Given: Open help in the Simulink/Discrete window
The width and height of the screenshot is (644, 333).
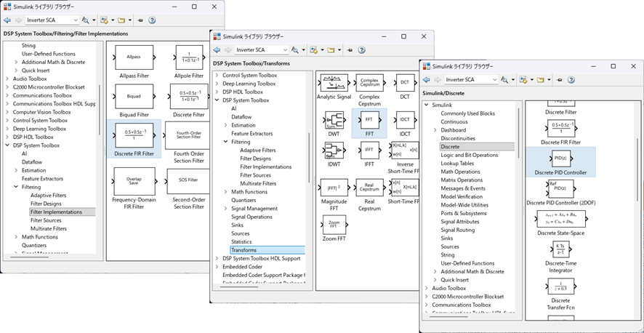Looking at the screenshot, I should pos(571,79).
